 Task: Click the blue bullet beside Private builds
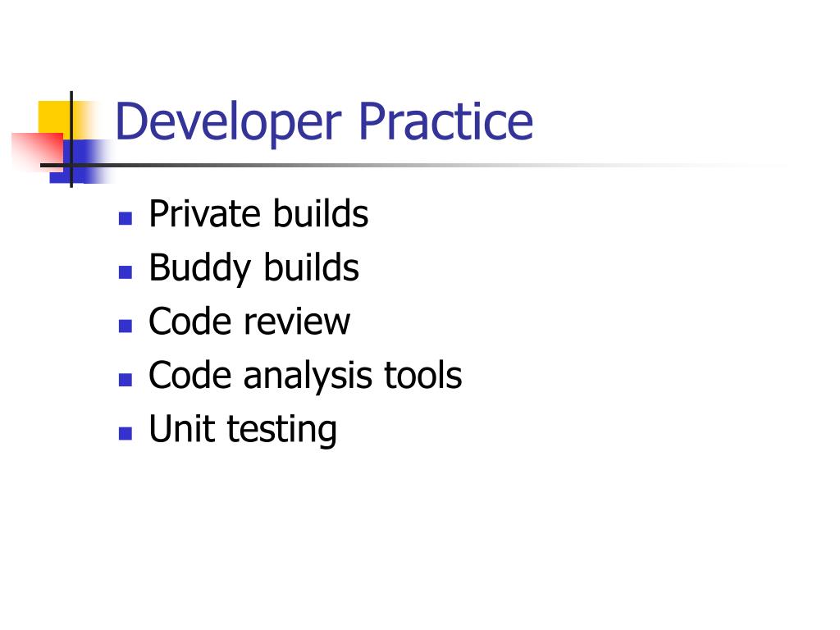[x=126, y=218]
